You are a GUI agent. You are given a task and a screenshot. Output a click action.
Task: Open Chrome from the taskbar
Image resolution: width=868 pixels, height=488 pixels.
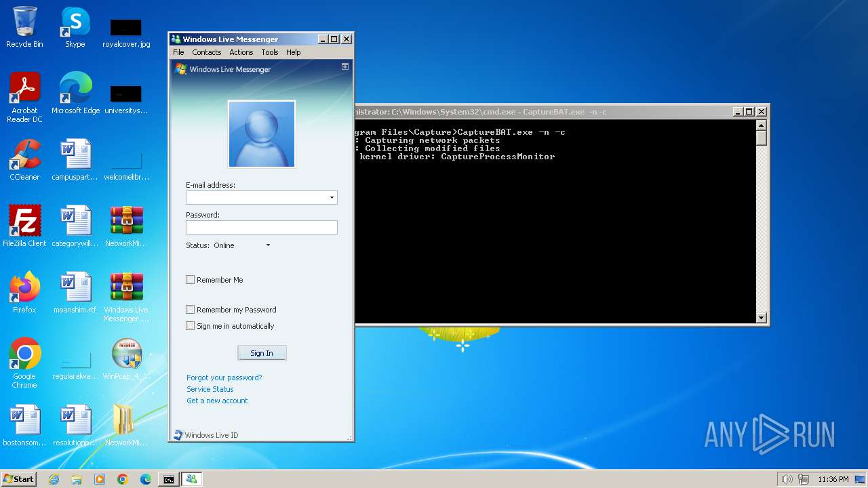click(123, 479)
